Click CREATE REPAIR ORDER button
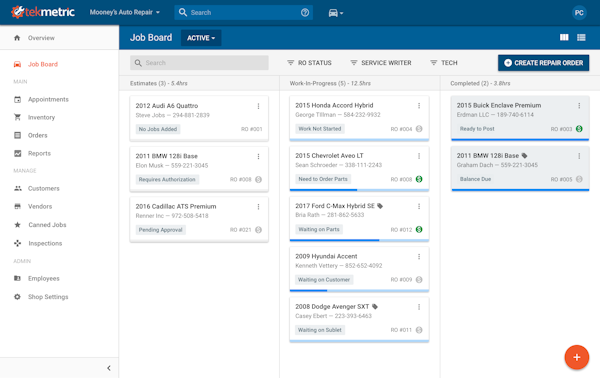600x378 pixels. tap(543, 63)
